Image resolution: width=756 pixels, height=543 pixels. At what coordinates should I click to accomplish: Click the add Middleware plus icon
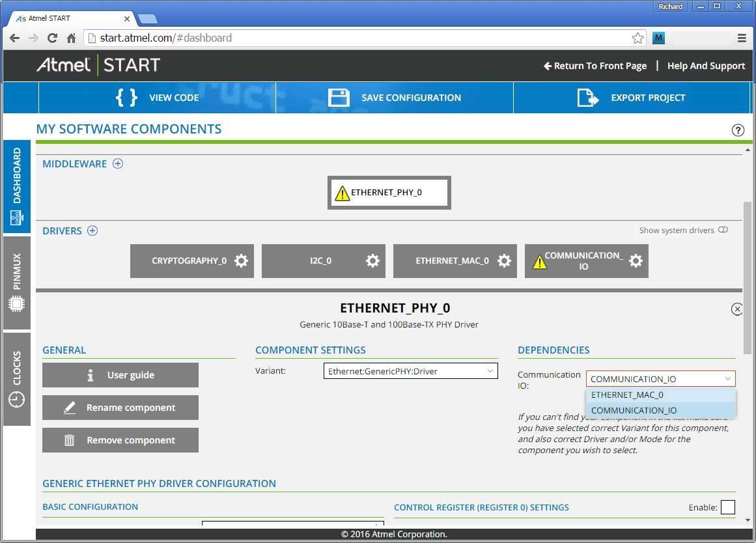coord(118,163)
